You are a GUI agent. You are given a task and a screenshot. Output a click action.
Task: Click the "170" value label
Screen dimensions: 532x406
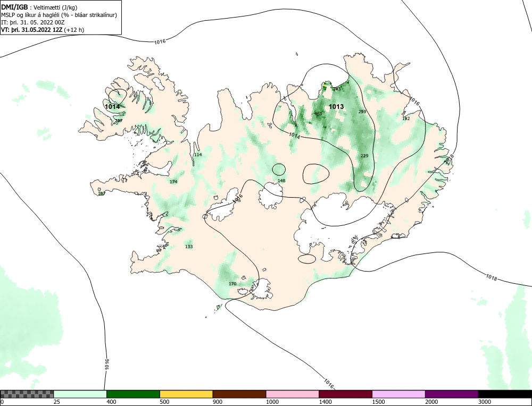click(232, 284)
